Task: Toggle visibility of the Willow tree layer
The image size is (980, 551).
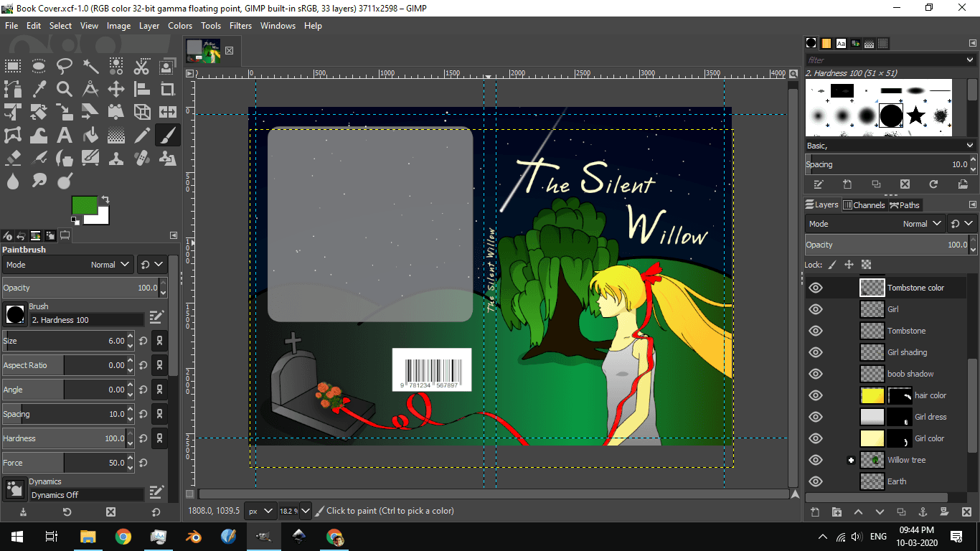Action: pos(814,459)
